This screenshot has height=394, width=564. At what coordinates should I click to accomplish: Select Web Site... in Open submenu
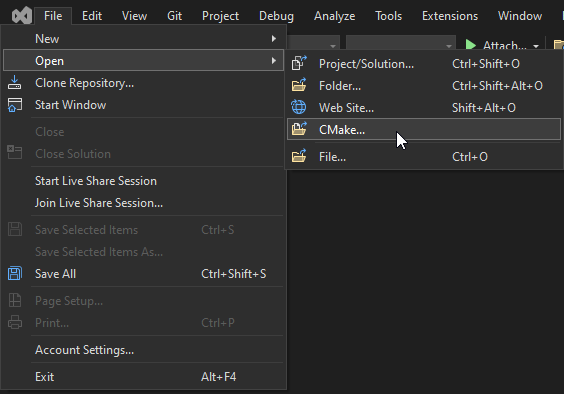coord(424,107)
